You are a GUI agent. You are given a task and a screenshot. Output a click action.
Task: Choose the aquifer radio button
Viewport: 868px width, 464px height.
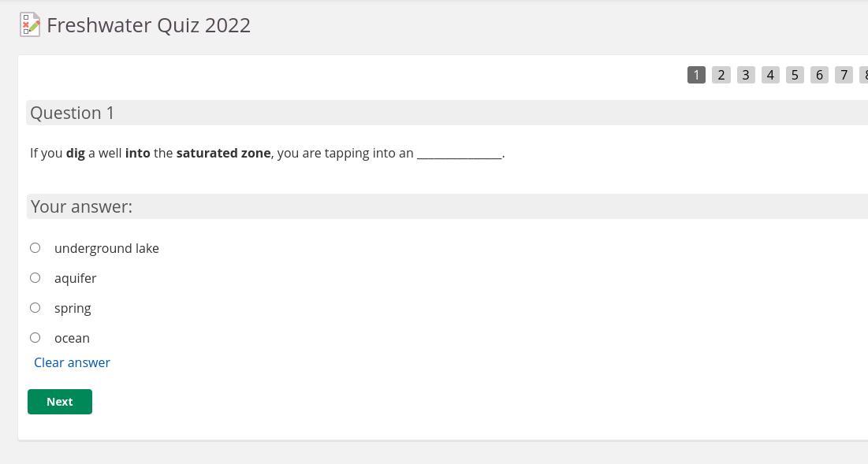35,278
